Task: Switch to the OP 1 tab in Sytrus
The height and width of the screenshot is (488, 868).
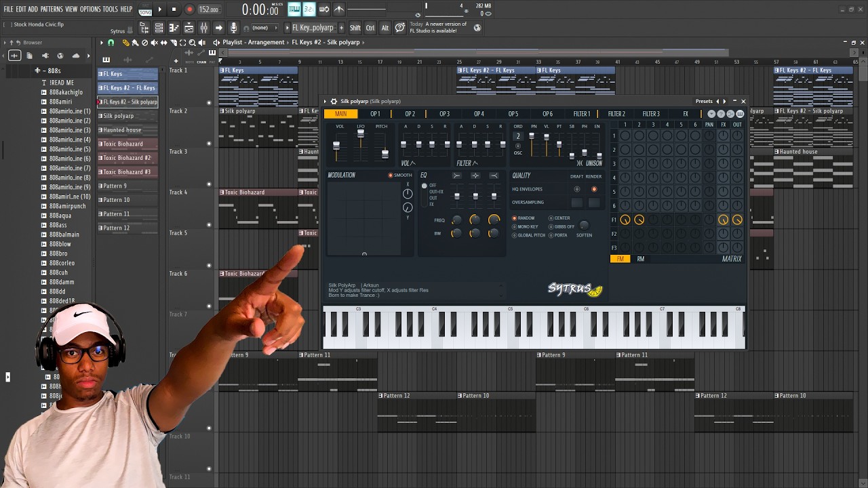Action: click(x=375, y=114)
